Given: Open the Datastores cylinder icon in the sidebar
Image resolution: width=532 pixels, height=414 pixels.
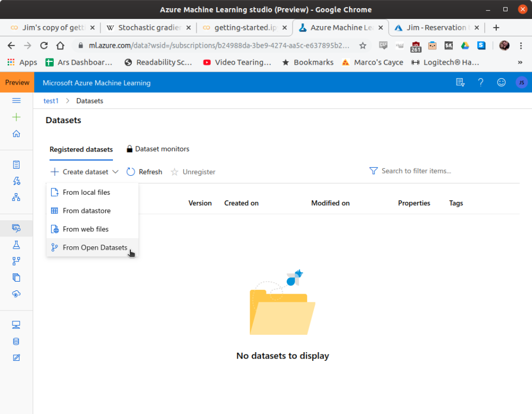Looking at the screenshot, I should [x=16, y=341].
